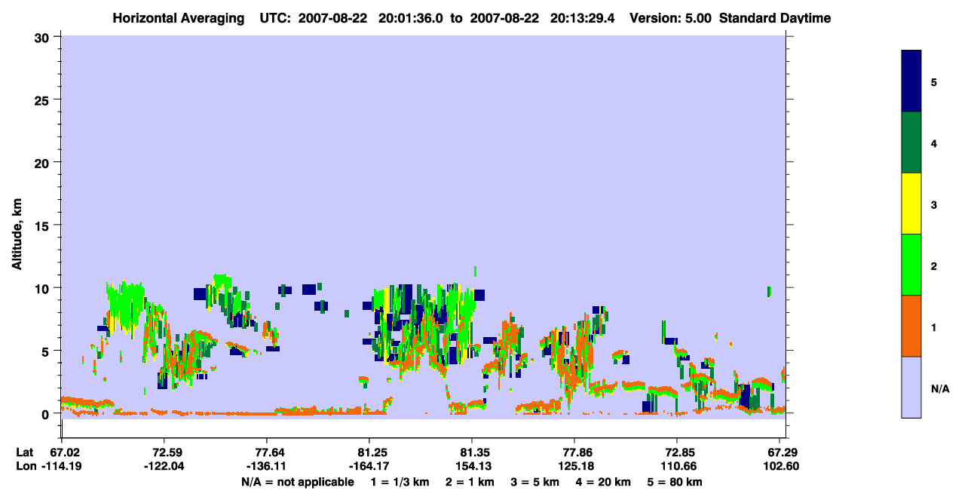The height and width of the screenshot is (503, 980).
Task: Click longitude value 110.66
Action: click(x=678, y=466)
